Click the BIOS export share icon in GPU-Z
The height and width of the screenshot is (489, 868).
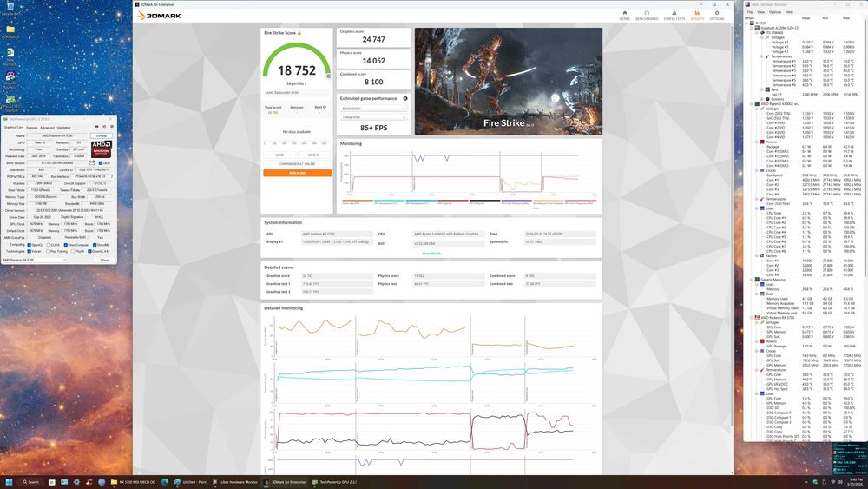tap(92, 162)
